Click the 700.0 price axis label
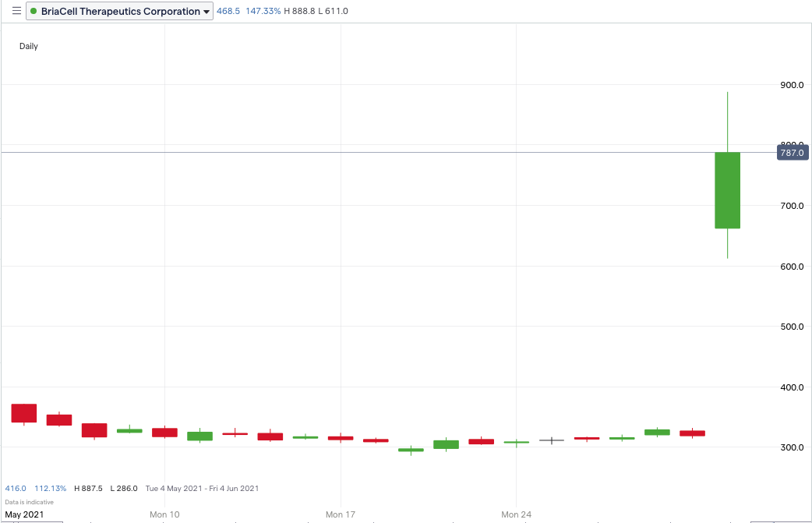This screenshot has height=523, width=812. [792, 206]
